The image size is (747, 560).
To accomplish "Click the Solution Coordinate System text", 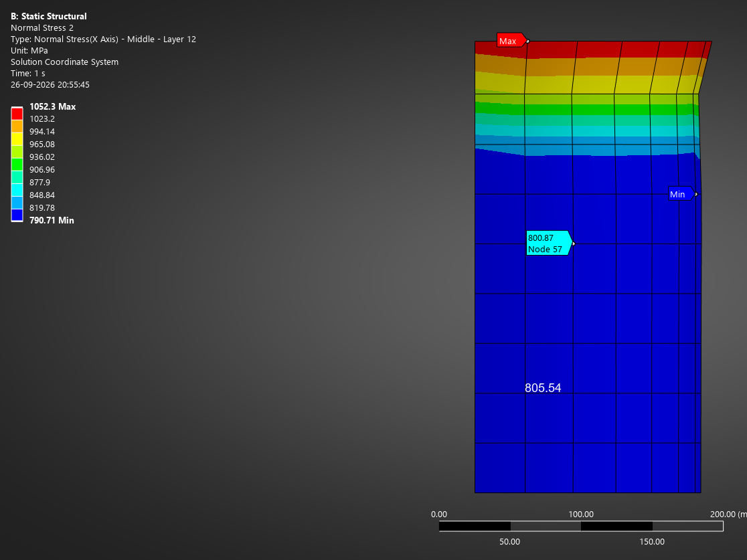I will pos(64,62).
